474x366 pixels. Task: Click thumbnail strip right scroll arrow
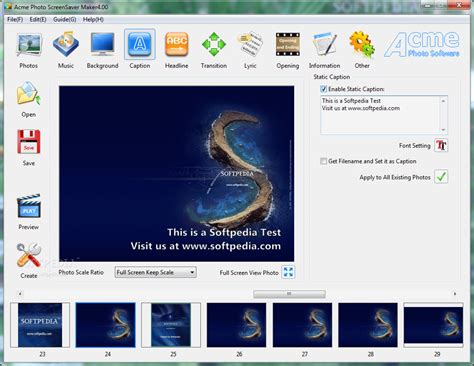coord(455,294)
